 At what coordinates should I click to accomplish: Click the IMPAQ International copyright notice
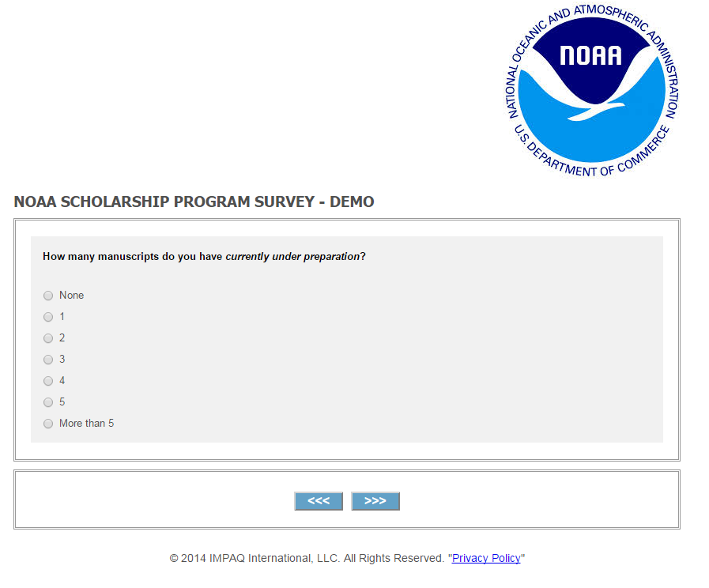pyautogui.click(x=307, y=558)
